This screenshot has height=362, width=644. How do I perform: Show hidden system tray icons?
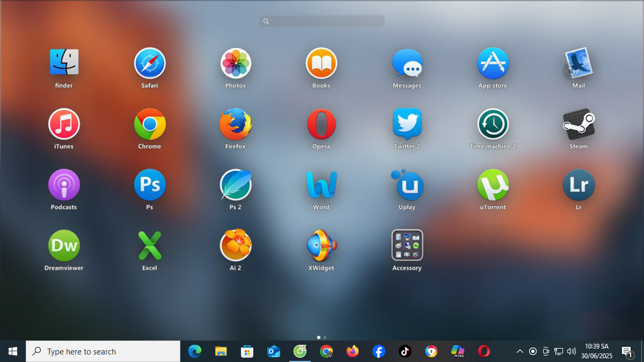pyautogui.click(x=519, y=351)
